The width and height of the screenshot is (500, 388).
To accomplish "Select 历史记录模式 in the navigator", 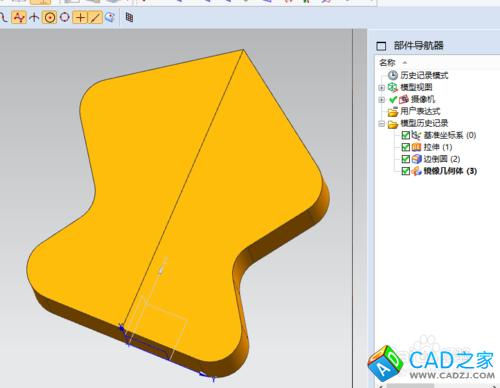I will [424, 75].
